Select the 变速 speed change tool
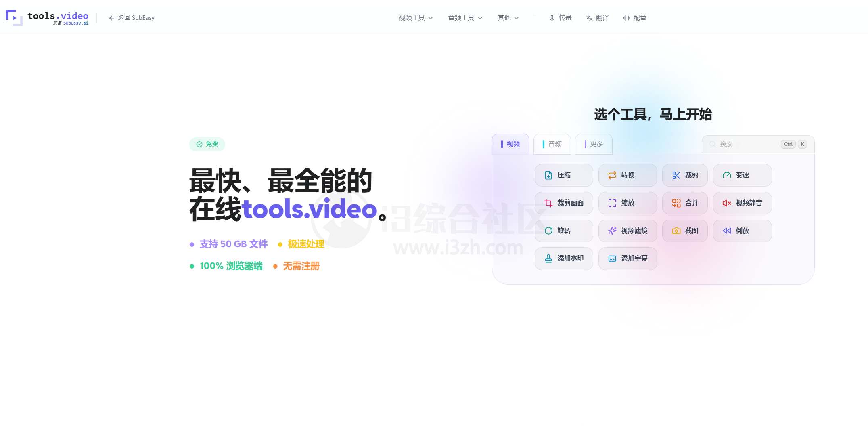 pos(742,175)
